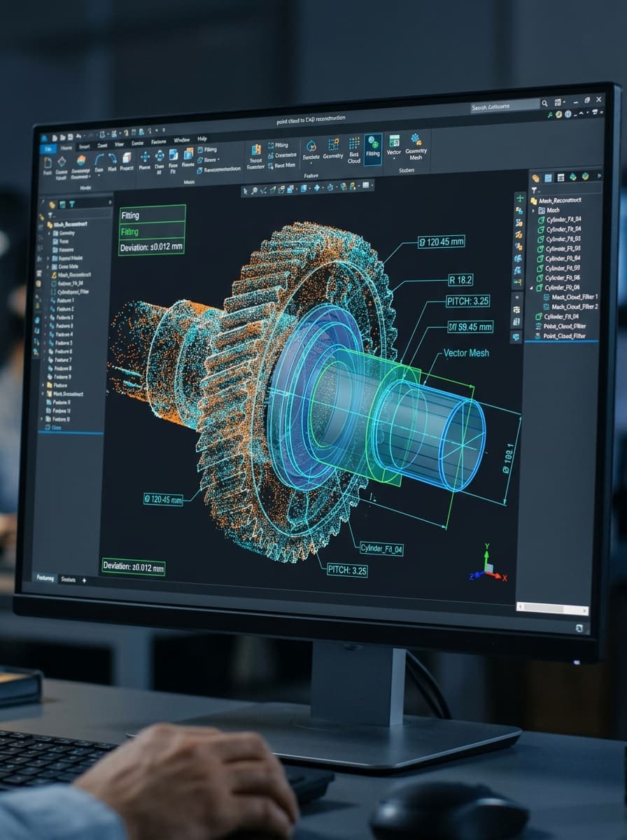
Task: Click the Ø 59.45 mm dimension label
Action: (x=470, y=327)
